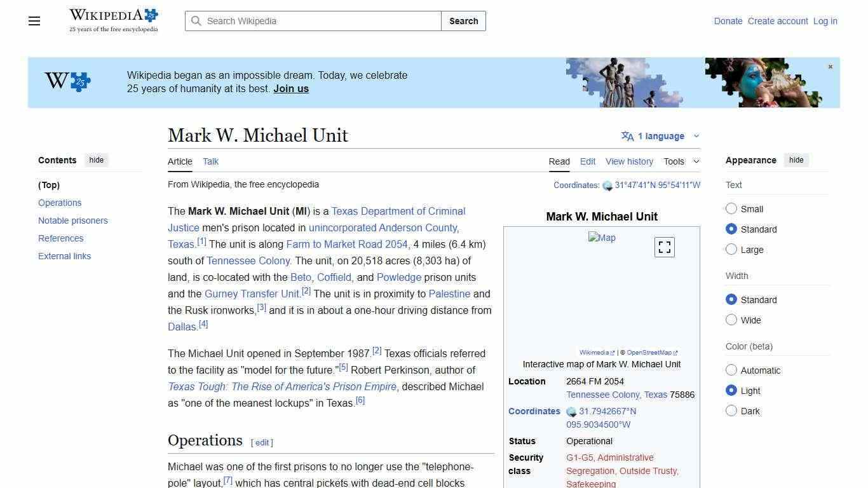Image resolution: width=868 pixels, height=488 pixels.
Task: Click inside the Search Wikipedia field
Action: 311,21
